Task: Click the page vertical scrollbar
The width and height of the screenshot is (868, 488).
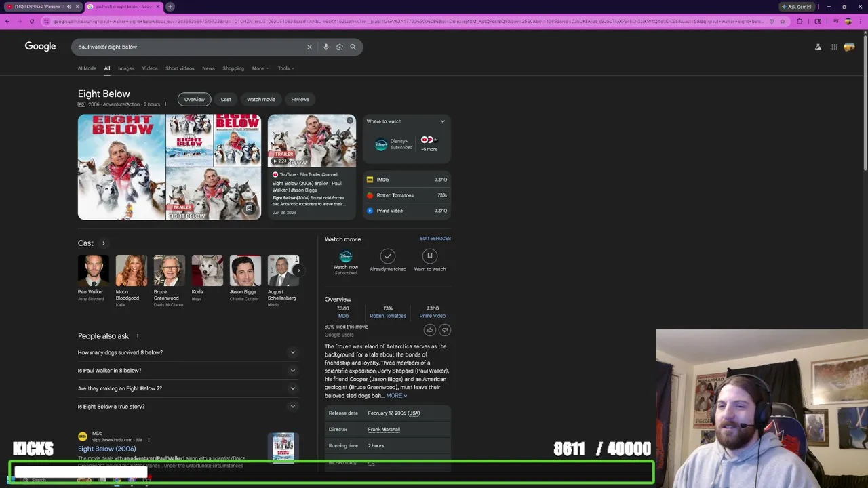Action: 865,102
